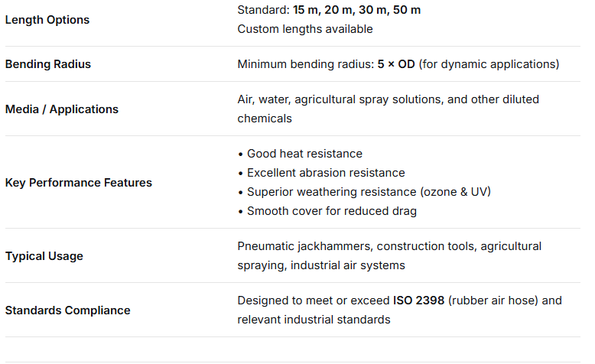Click "relevant industrial standards" text
Viewport: 595px width, 364px height.
314,320
